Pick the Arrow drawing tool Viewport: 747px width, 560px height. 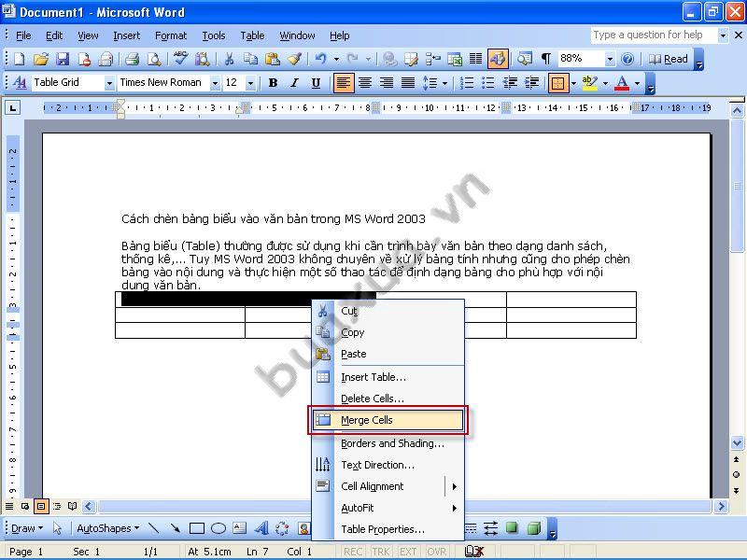click(x=176, y=528)
